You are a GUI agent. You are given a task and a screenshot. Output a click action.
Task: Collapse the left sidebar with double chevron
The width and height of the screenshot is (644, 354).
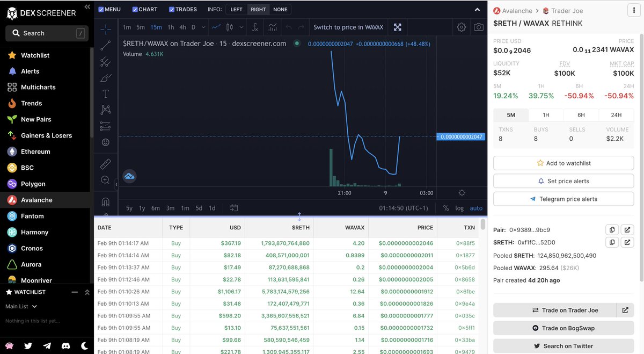point(87,6)
